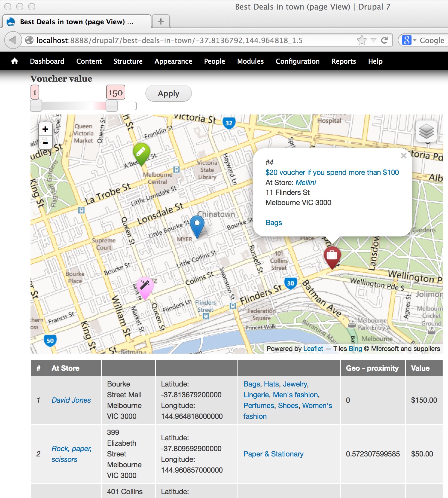448x498 pixels.
Task: Click the browser address bar URL
Action: click(169, 40)
